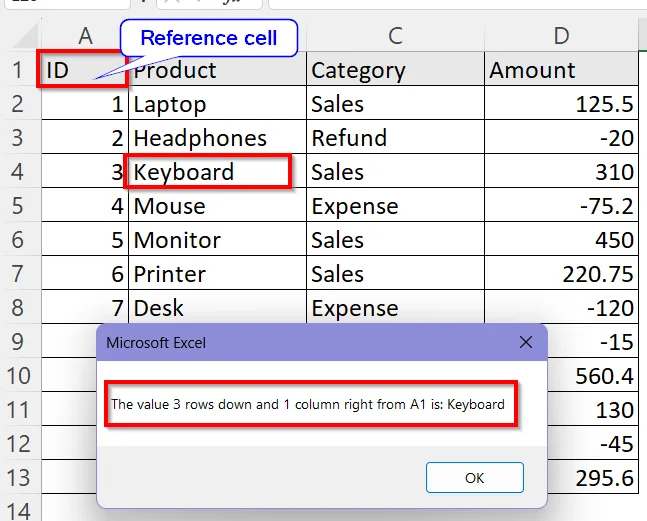647x521 pixels.
Task: Select the Expense cell in Desk row
Action: [x=395, y=307]
